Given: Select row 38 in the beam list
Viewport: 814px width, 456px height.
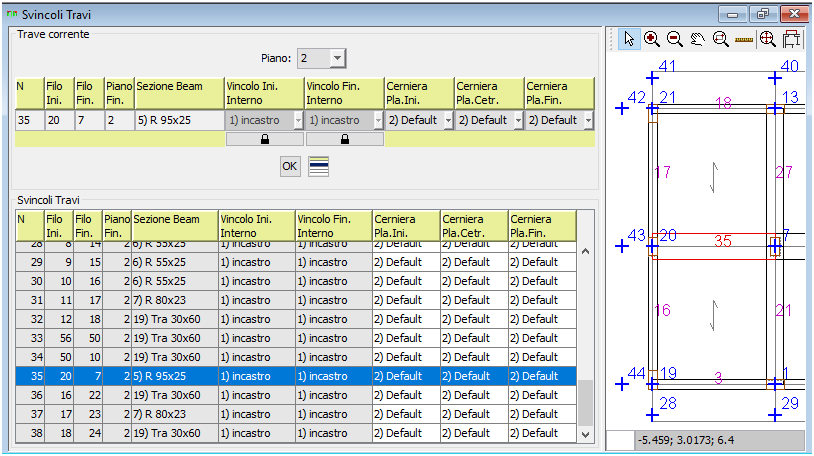Looking at the screenshot, I should coord(296,433).
